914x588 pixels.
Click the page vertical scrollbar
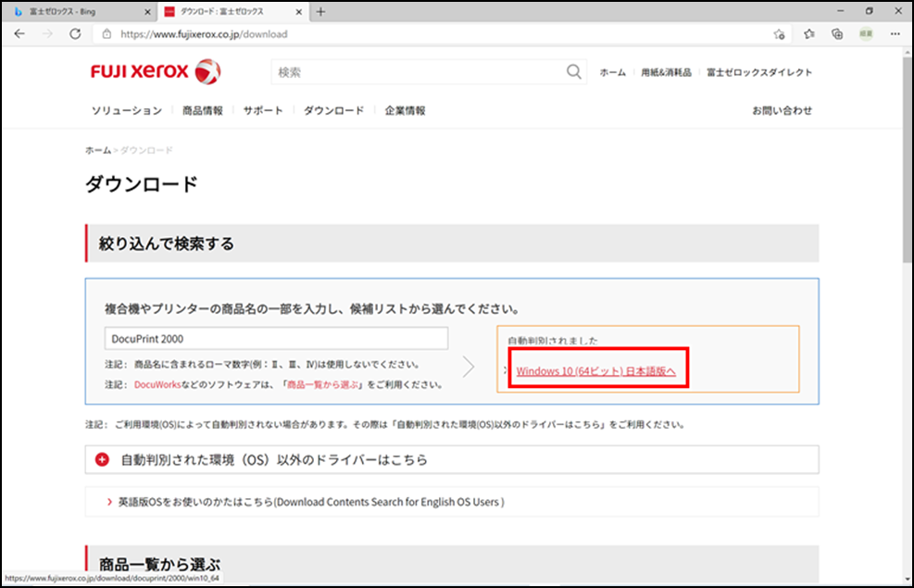[907, 157]
